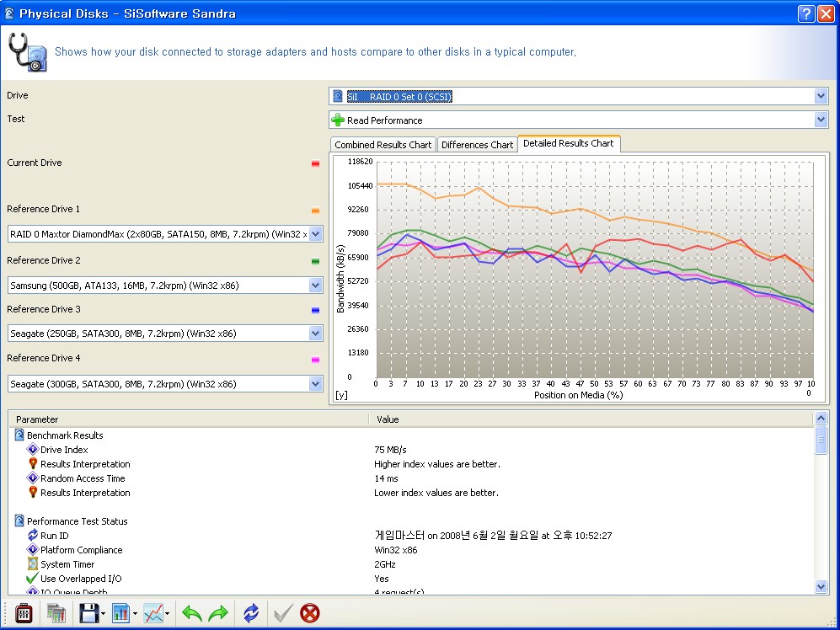
Task: Expand the Reference Drive 2 Samsung combo box
Action: [x=316, y=285]
